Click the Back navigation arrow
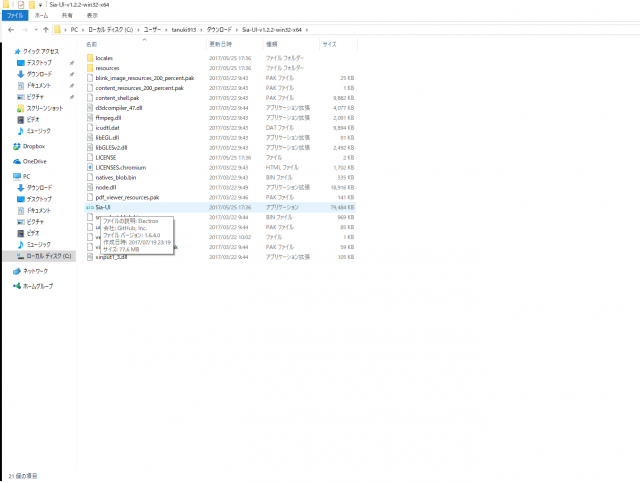This screenshot has height=483, width=640. click(x=11, y=30)
